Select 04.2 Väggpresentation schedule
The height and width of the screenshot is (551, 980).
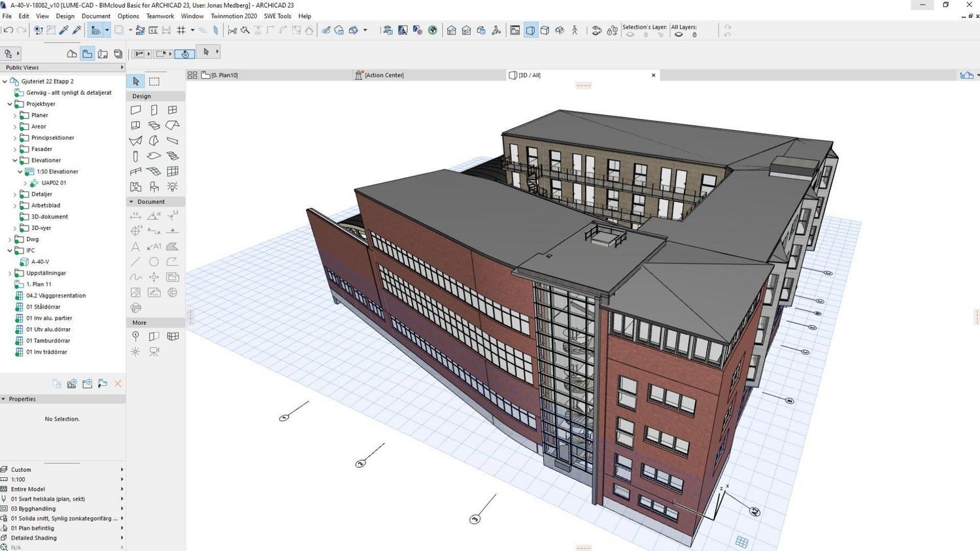coord(56,295)
